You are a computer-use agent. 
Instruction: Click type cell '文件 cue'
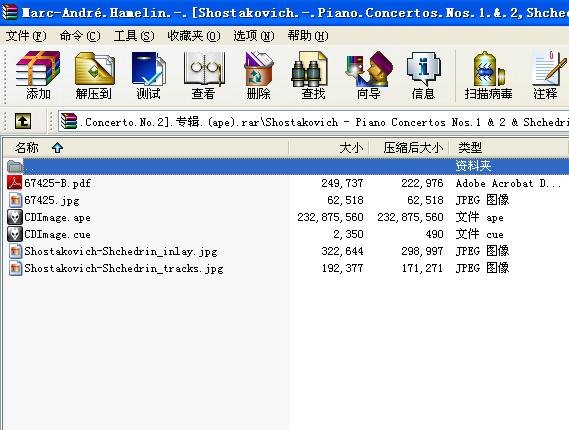(x=480, y=234)
